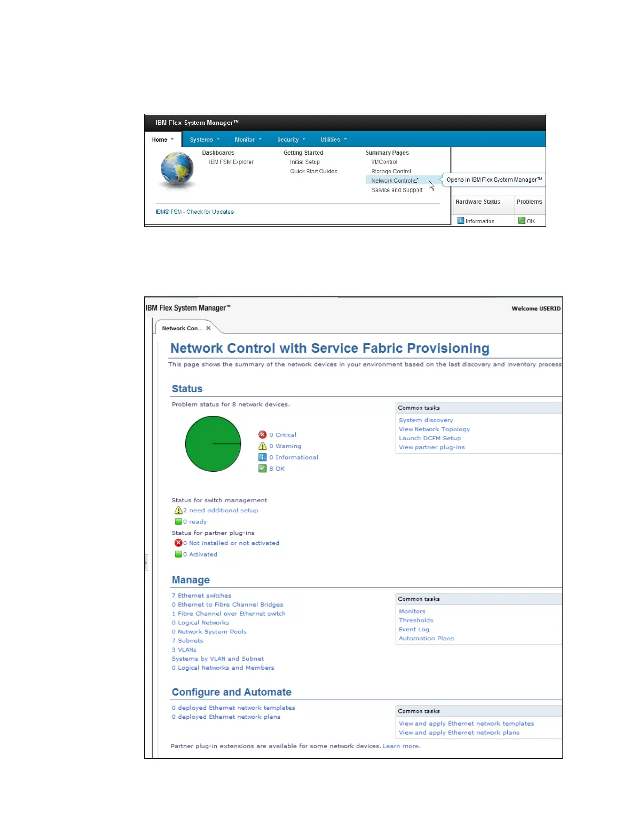Click the blue Informational status icon
Screen dimensions: 644x834
[x=263, y=457]
